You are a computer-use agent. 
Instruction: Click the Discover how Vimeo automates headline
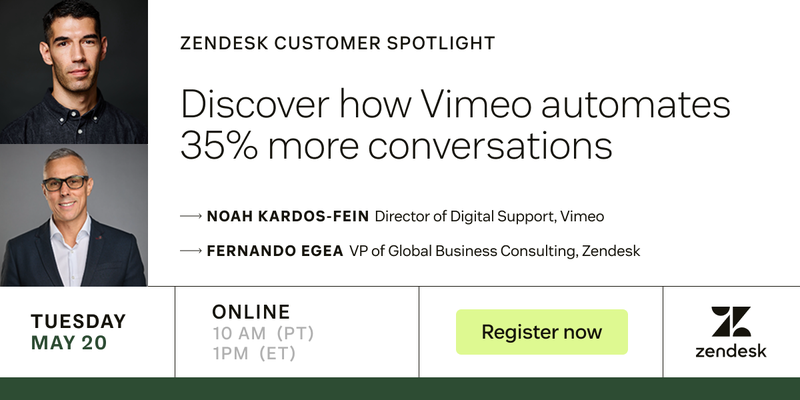[455, 104]
